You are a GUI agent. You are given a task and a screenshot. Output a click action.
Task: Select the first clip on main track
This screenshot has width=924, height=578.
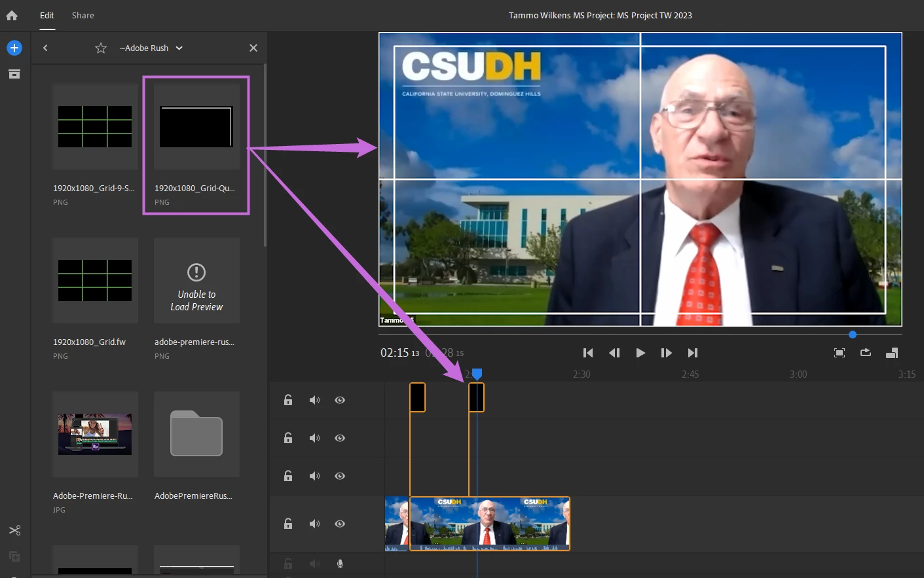[x=397, y=524]
